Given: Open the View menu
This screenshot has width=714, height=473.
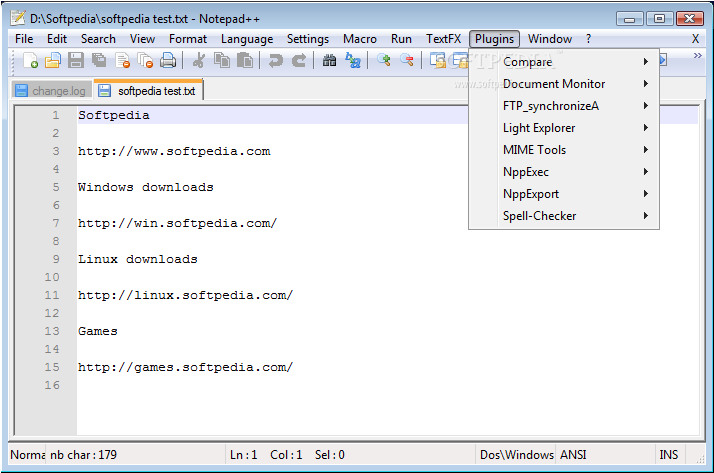Looking at the screenshot, I should point(142,39).
